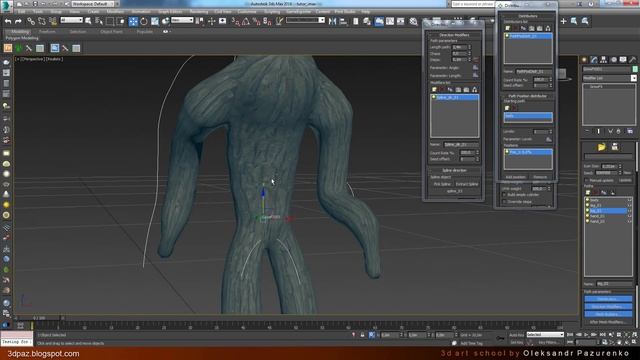
Task: Click the Pick Spline button
Action: click(441, 184)
